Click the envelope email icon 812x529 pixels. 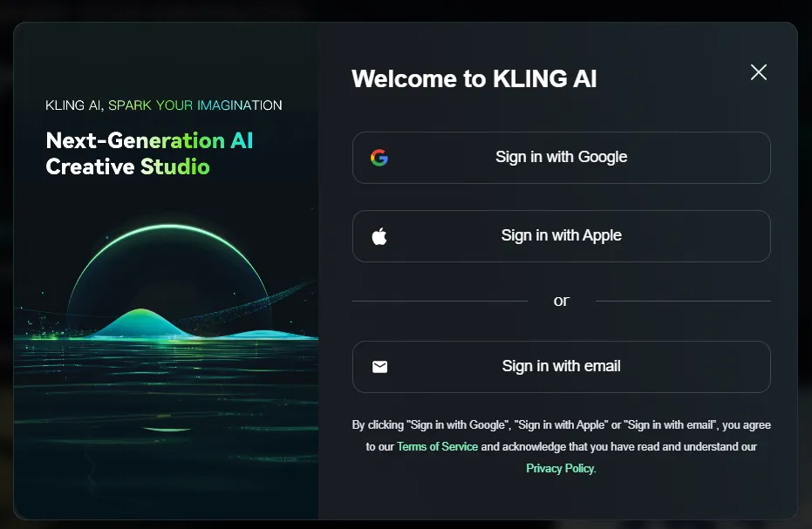tap(379, 367)
